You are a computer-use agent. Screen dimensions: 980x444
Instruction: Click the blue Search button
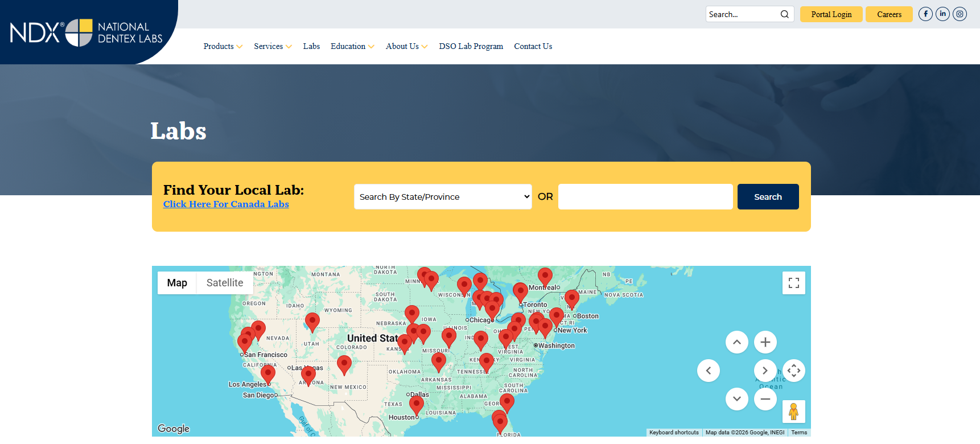pyautogui.click(x=768, y=196)
